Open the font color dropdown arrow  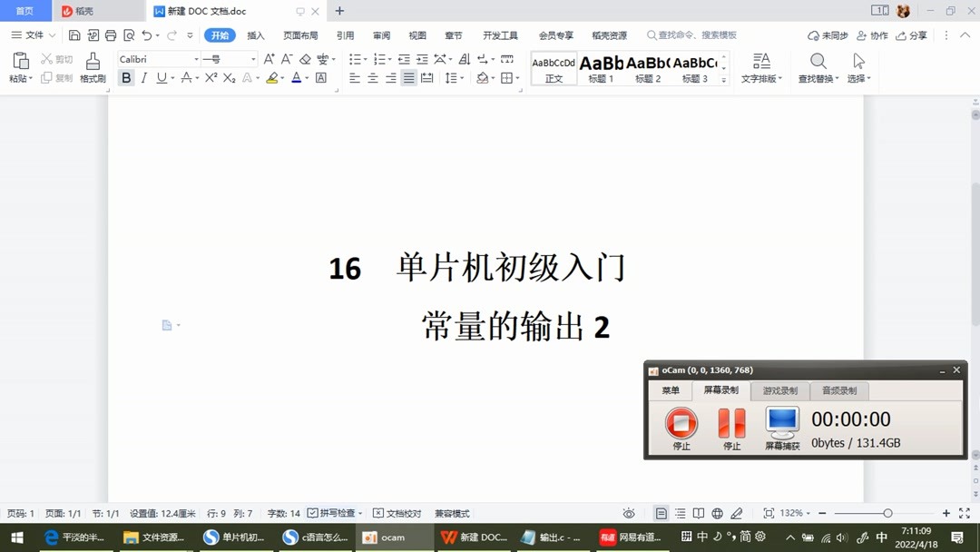[x=306, y=78]
